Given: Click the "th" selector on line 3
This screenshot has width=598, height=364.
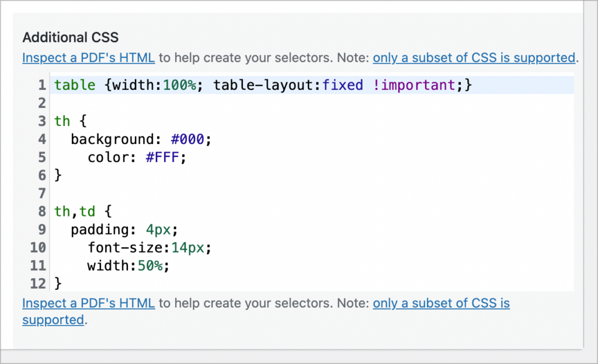Looking at the screenshot, I should [x=62, y=121].
